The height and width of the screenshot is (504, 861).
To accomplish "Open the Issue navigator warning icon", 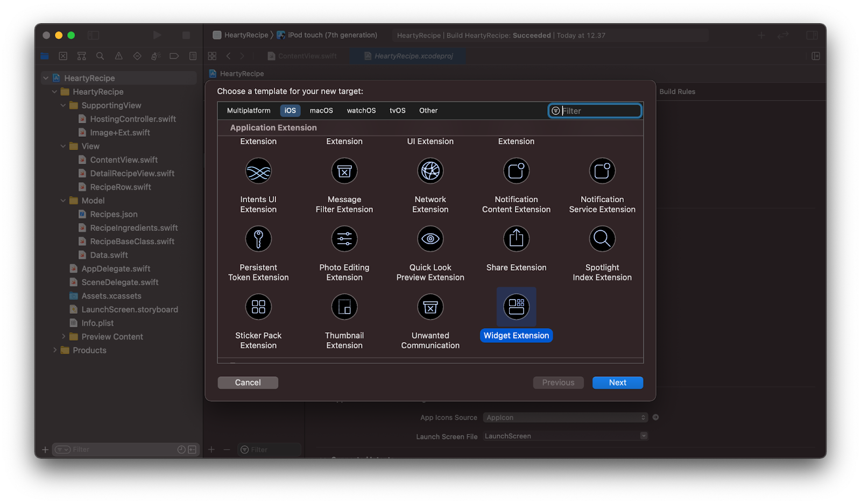I will pos(119,56).
